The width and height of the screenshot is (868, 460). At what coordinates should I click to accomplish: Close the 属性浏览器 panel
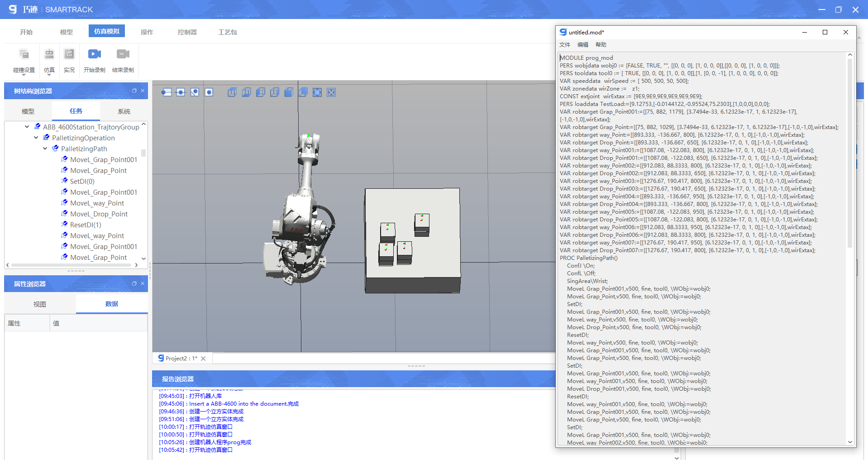pyautogui.click(x=143, y=283)
